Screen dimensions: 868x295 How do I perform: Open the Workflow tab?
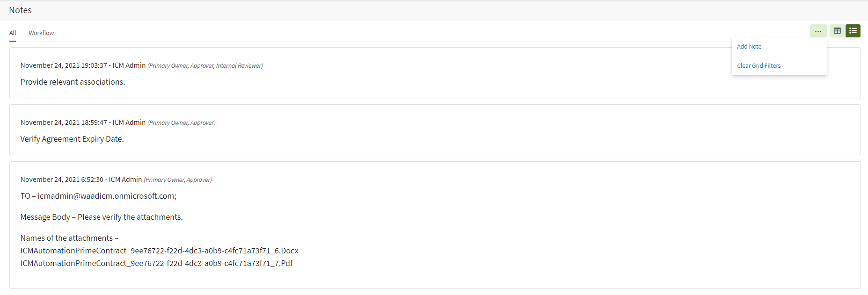click(x=41, y=33)
